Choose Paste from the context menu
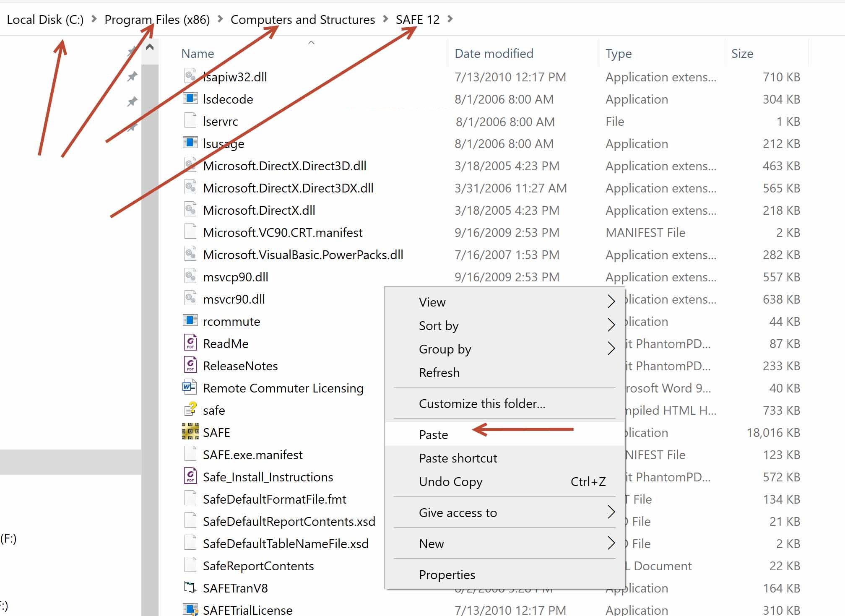 [x=433, y=434]
